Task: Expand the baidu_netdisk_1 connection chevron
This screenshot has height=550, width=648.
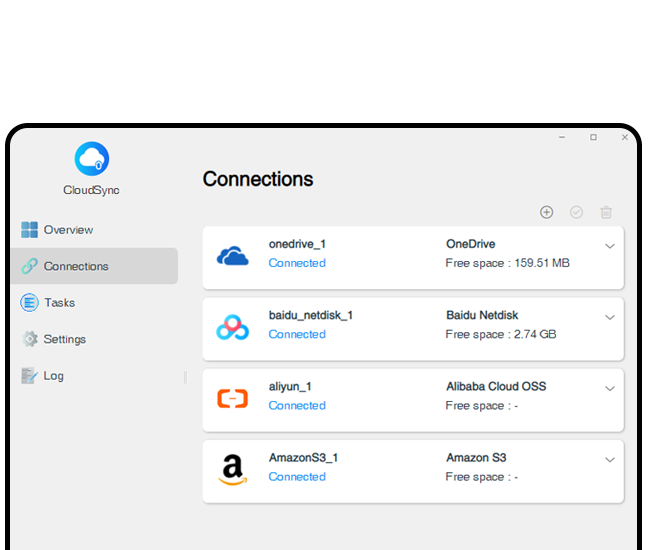Action: click(x=609, y=317)
